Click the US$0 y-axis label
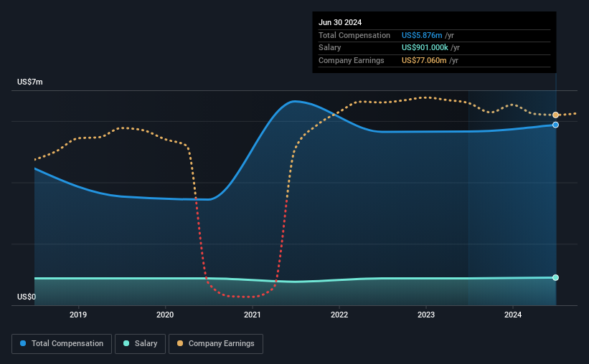The image size is (589, 364). click(x=27, y=297)
